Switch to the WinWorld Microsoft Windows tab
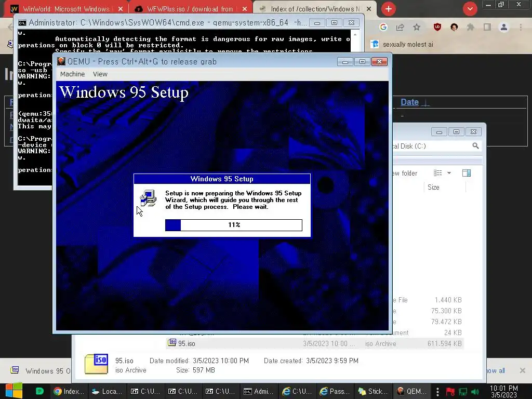Viewport: 532px width, 399px height. (x=66, y=9)
